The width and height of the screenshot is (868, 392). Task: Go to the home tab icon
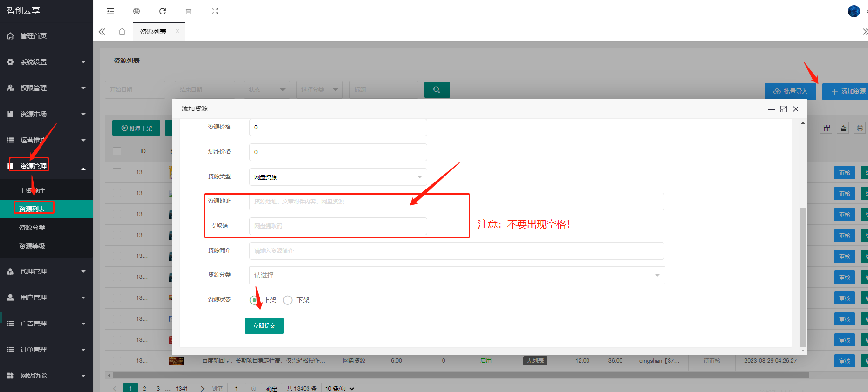(122, 32)
